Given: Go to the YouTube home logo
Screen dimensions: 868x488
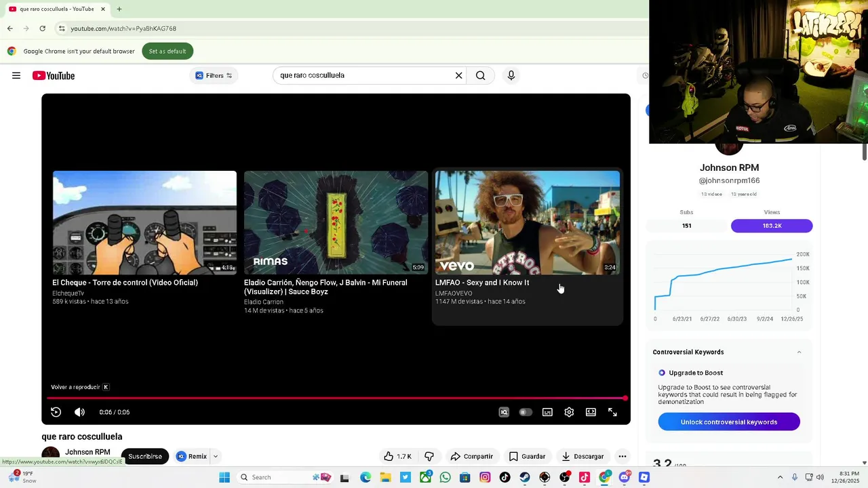Looking at the screenshot, I should coord(54,76).
